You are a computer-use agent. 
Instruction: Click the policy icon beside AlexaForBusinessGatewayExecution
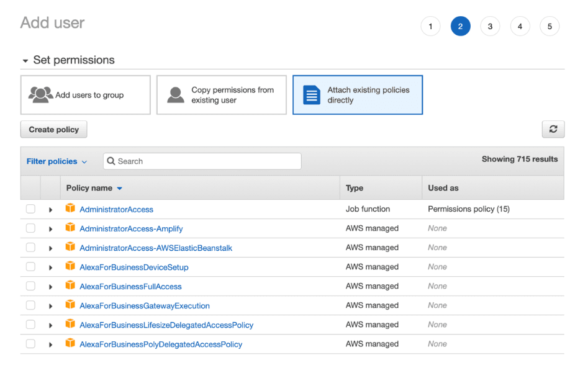coord(70,304)
